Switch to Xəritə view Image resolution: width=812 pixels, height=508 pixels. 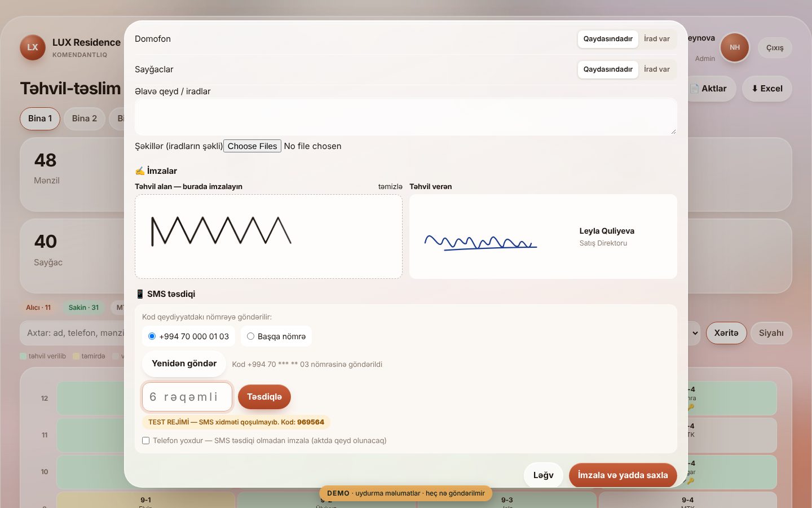pos(726,333)
